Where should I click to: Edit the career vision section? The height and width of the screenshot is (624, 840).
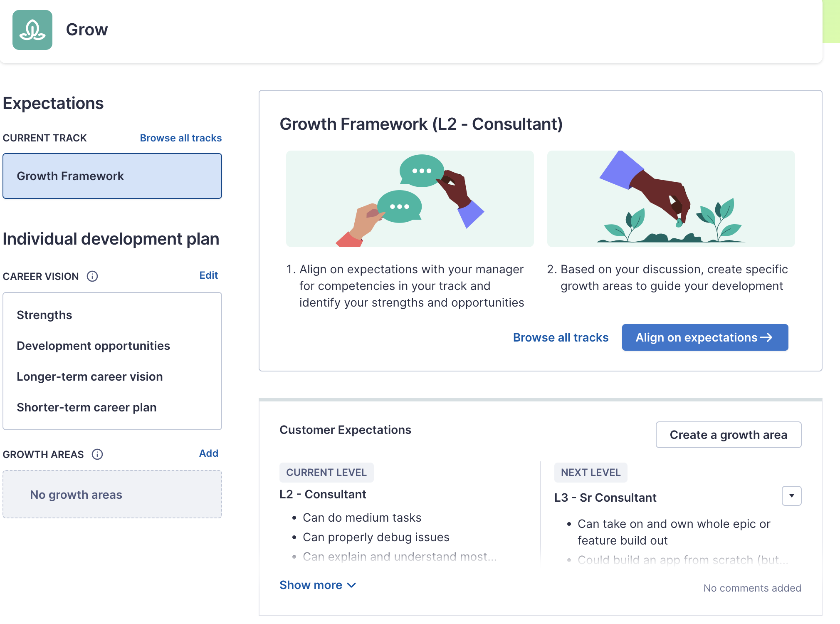208,275
